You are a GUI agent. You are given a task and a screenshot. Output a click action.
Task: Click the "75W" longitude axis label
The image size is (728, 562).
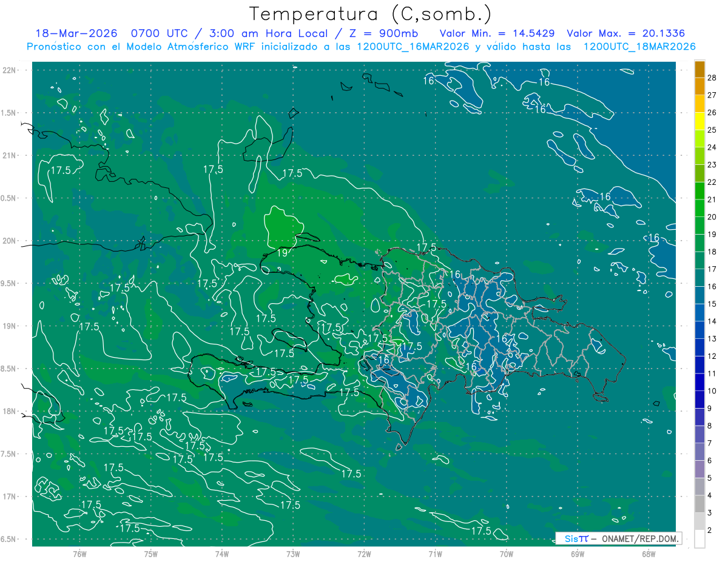pos(151,554)
